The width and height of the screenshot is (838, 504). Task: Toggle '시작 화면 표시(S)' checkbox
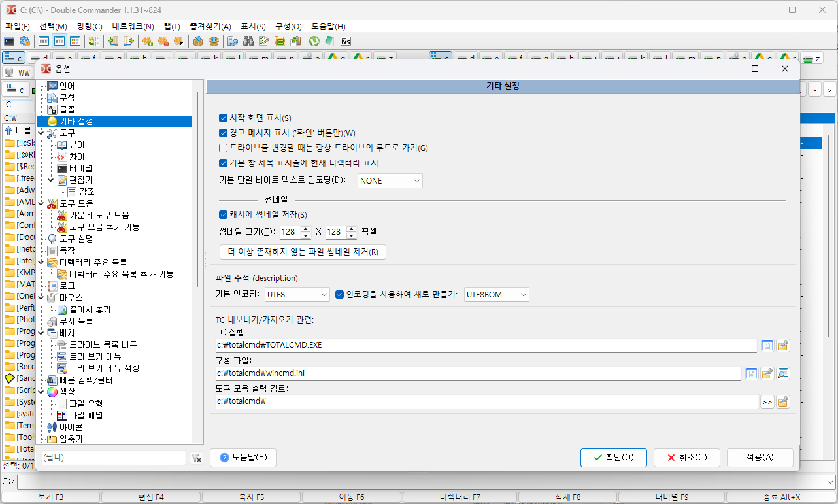pos(223,118)
